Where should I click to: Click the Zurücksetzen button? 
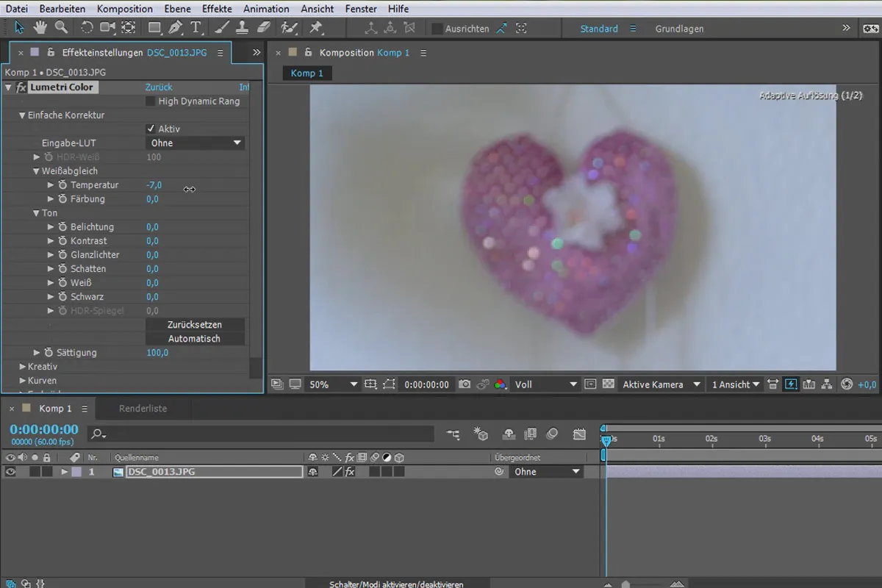(x=195, y=325)
